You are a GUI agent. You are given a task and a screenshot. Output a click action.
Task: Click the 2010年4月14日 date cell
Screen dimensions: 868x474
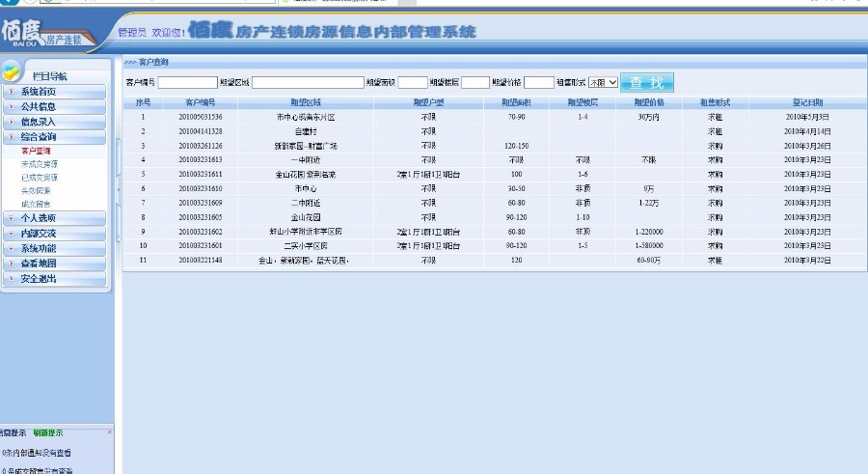coord(807,131)
